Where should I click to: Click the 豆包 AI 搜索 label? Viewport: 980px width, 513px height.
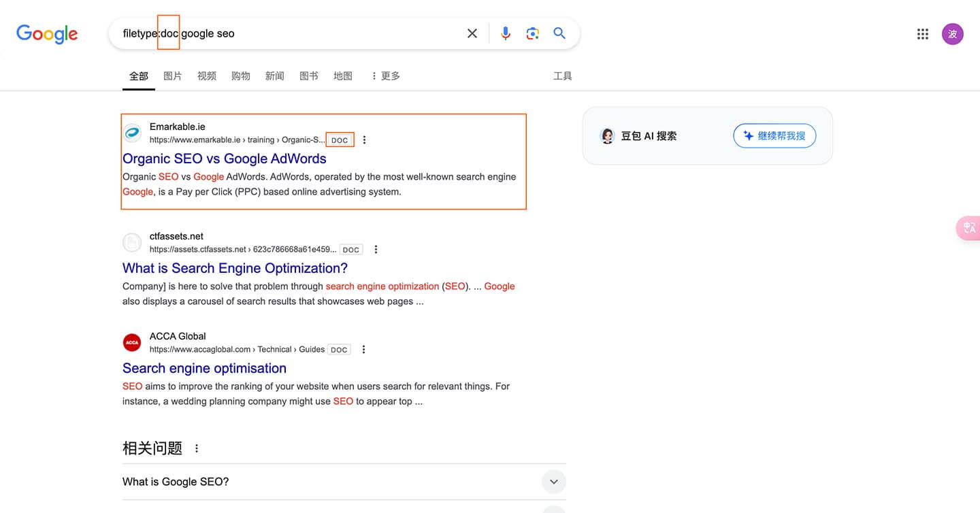coord(649,135)
